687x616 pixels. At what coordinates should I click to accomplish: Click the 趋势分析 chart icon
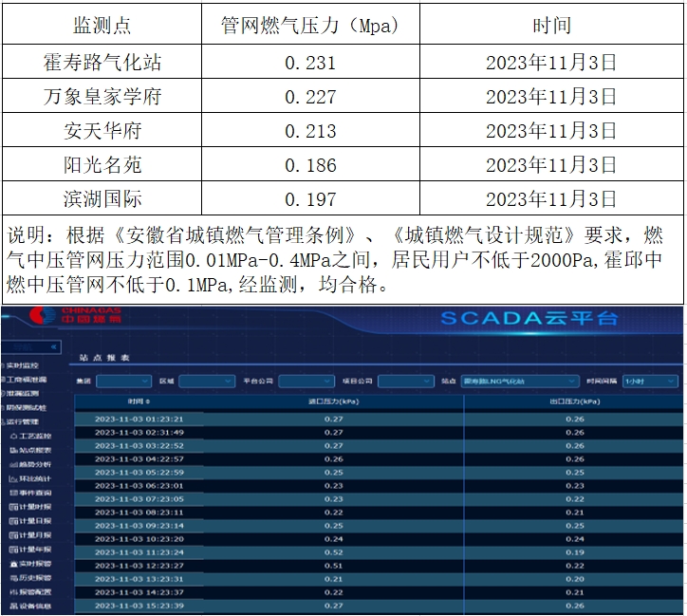(14, 464)
